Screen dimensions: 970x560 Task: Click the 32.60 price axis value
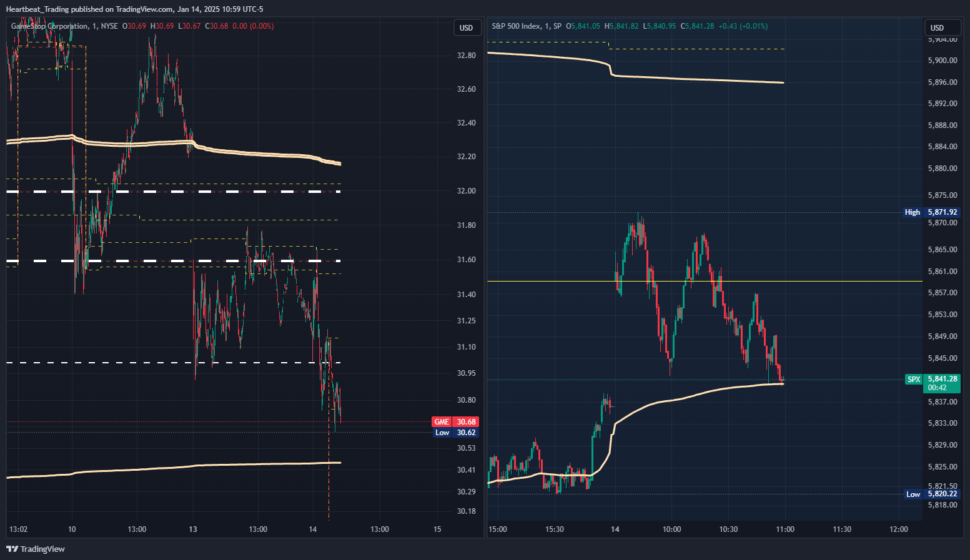tap(467, 89)
